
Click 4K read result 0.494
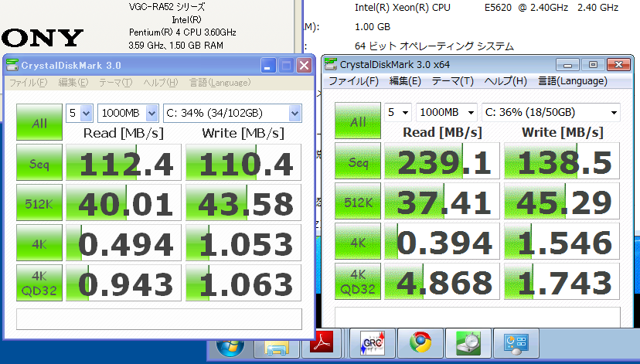123,243
